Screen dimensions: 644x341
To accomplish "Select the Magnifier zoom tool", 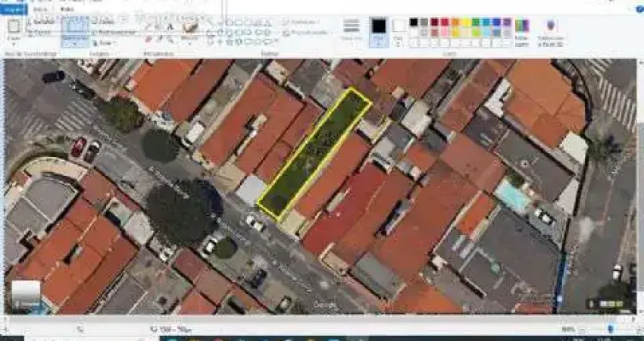I will [x=170, y=38].
